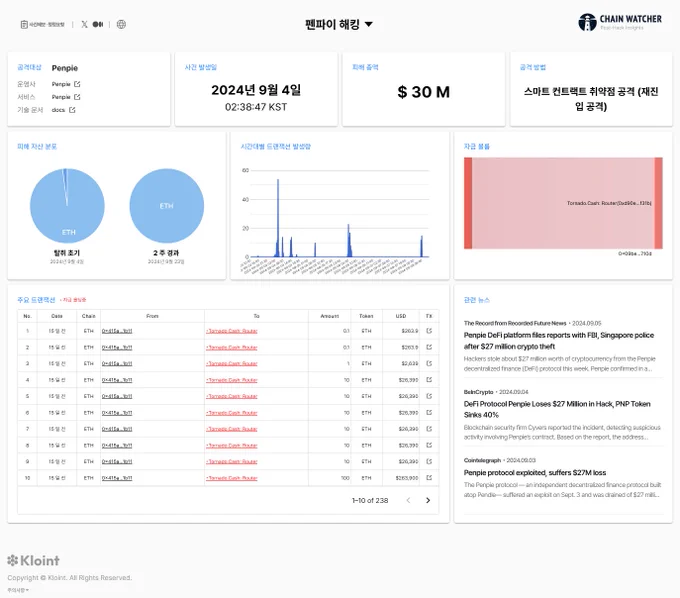Click the '$ 30 M' damage amount

[x=424, y=92]
